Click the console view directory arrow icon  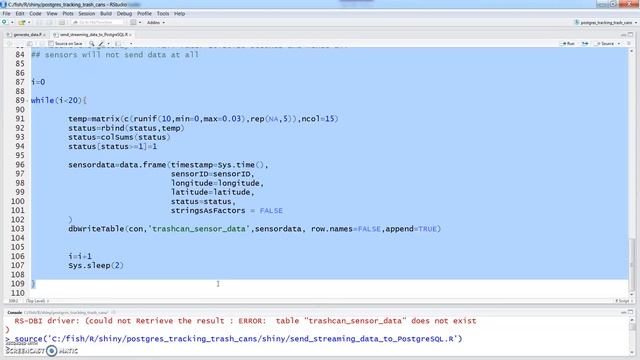click(113, 312)
